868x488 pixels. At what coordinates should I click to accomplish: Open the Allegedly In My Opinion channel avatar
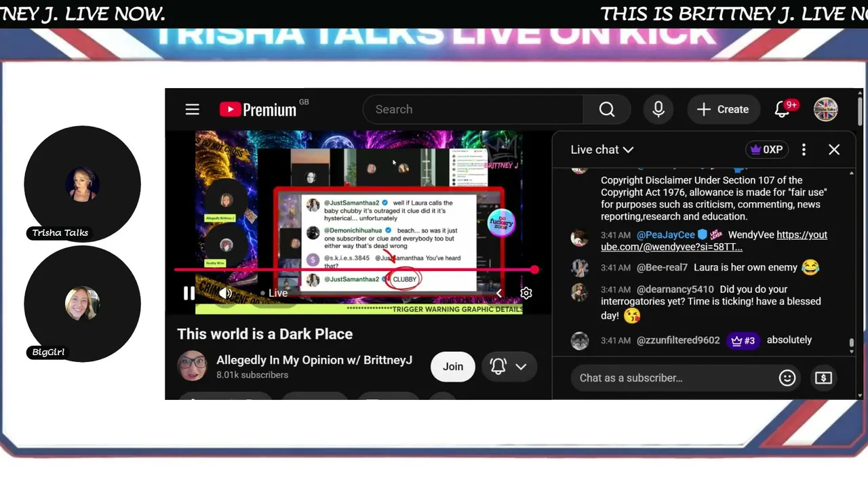click(x=193, y=366)
